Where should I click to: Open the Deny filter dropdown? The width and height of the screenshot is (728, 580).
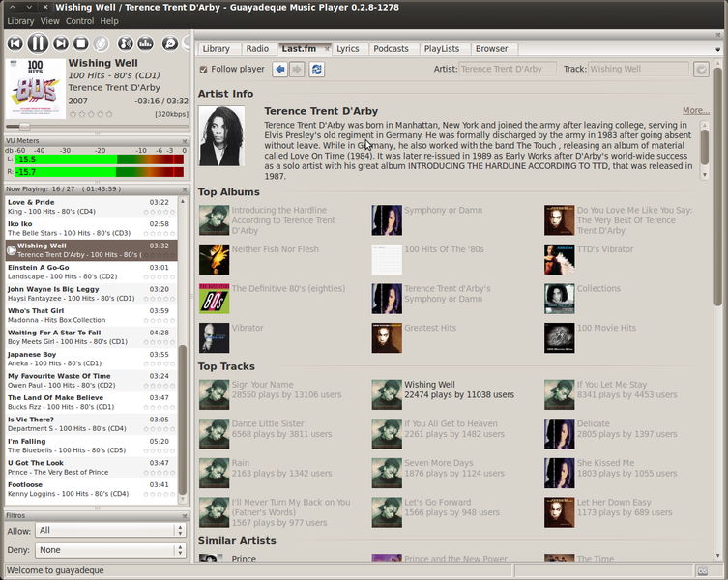pyautogui.click(x=110, y=550)
